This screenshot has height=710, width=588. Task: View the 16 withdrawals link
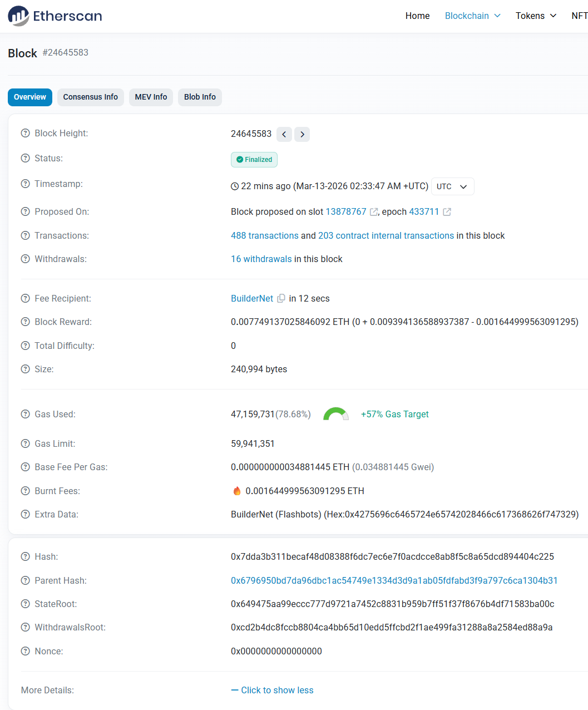tap(261, 259)
